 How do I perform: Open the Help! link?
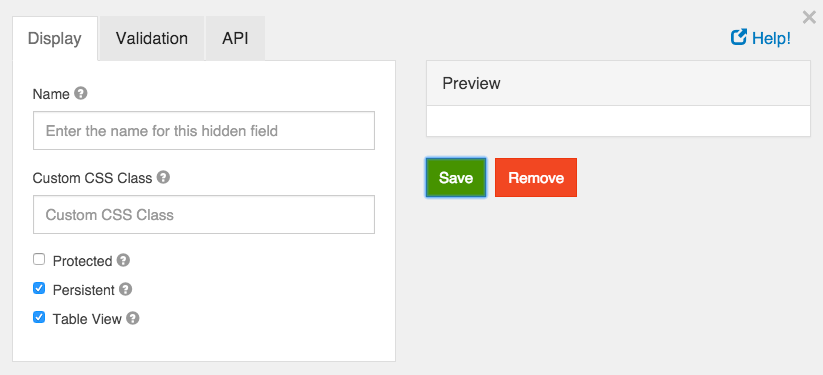(x=771, y=38)
